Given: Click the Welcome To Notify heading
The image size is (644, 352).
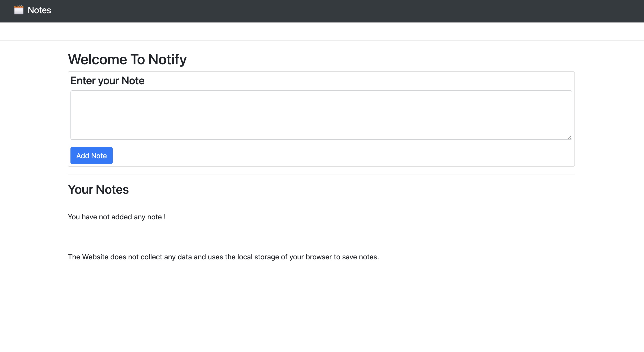Looking at the screenshot, I should 127,59.
